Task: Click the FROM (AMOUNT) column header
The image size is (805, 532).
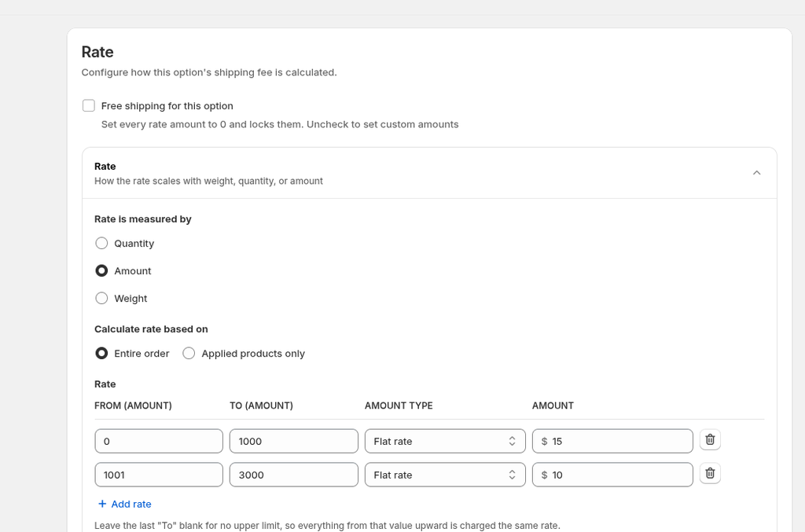Action: coord(133,405)
